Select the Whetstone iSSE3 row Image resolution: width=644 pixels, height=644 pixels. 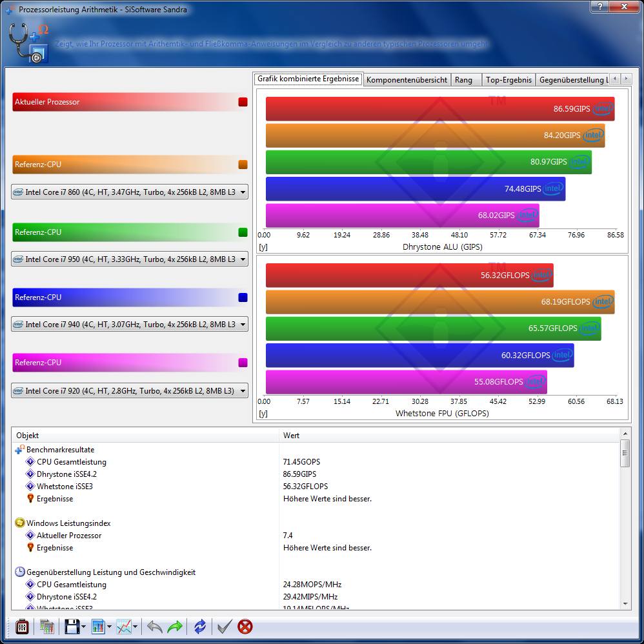[316, 487]
